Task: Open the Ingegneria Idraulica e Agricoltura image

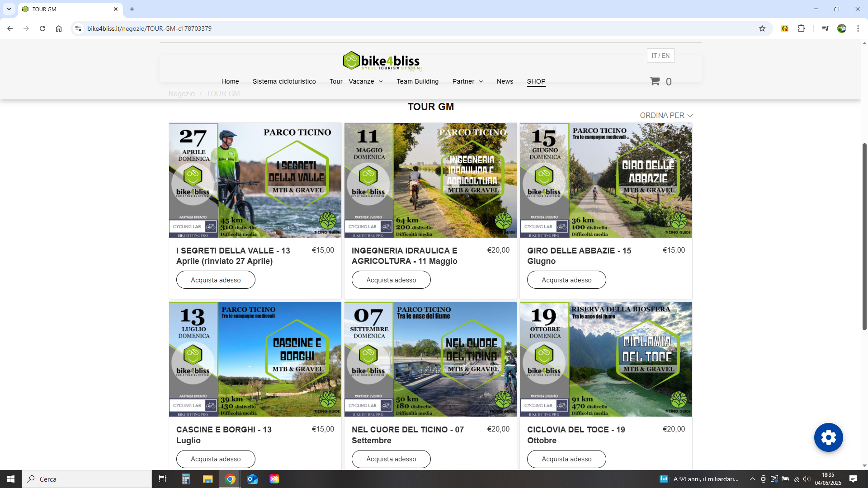Action: pos(430,180)
